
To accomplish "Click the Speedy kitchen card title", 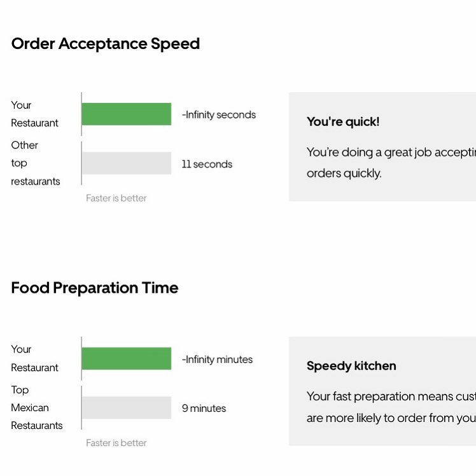I will tap(351, 366).
